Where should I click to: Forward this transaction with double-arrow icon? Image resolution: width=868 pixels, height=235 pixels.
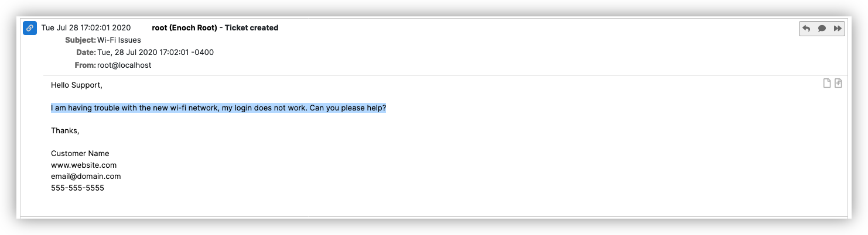pos(838,29)
